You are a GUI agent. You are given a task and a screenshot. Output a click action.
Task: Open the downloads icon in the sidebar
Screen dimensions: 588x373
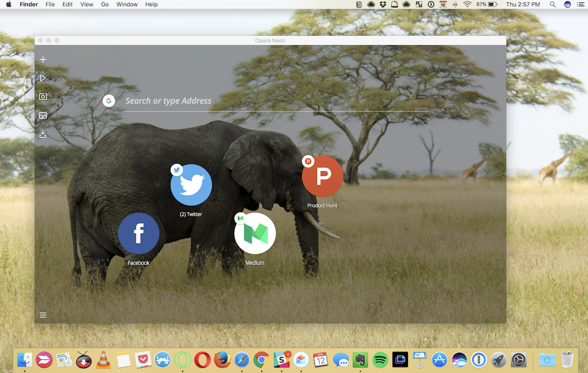43,134
